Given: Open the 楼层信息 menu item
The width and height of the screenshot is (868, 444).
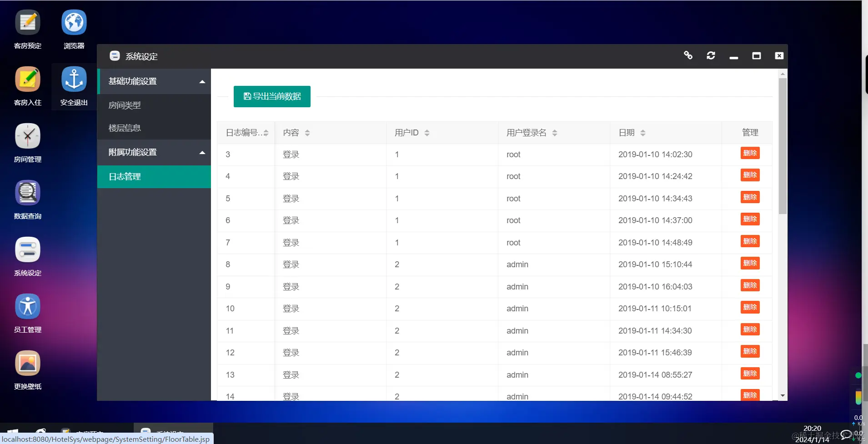Looking at the screenshot, I should click(x=154, y=128).
